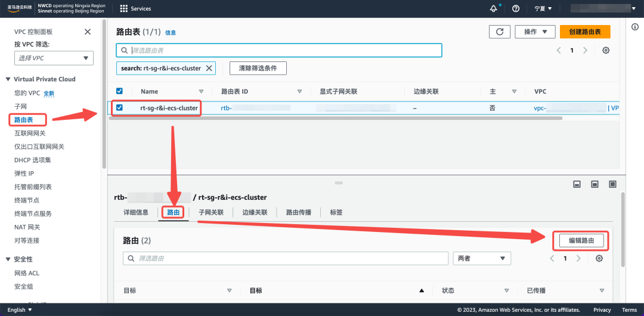Screen dimensions: 644x316
Task: Click into the 筛选路由表 search field
Action: 279,50
